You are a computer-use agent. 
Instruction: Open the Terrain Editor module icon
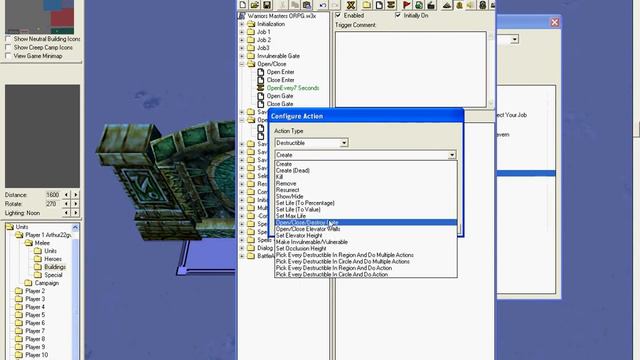click(x=447, y=5)
